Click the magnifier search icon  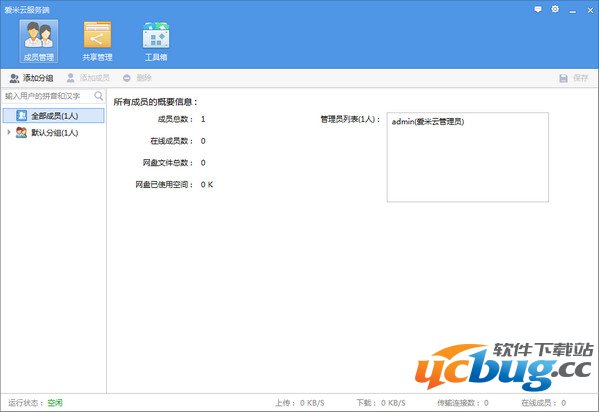click(x=99, y=96)
